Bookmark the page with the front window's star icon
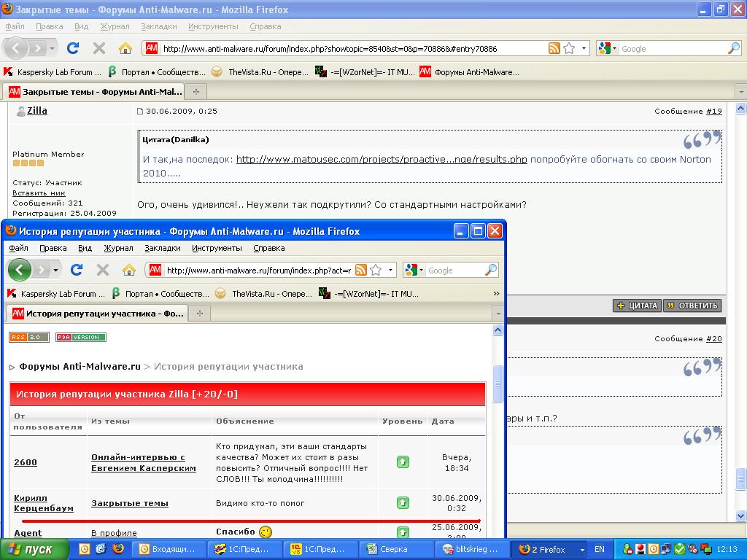This screenshot has height=560, width=747. [x=376, y=270]
